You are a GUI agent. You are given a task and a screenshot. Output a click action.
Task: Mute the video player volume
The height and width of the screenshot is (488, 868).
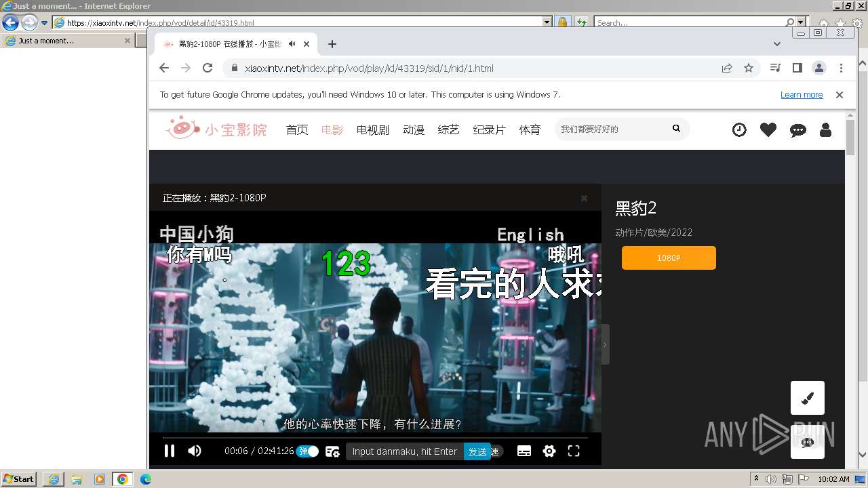(195, 451)
